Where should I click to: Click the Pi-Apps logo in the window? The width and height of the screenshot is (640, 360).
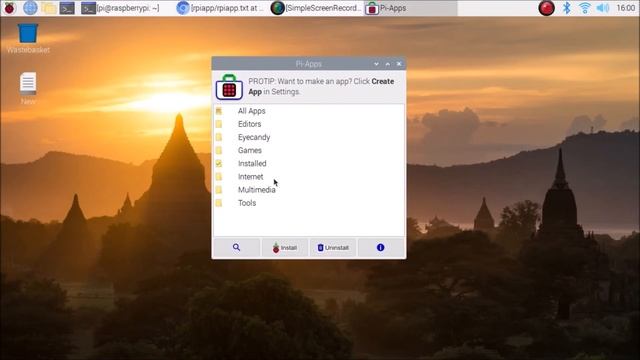pos(229,87)
